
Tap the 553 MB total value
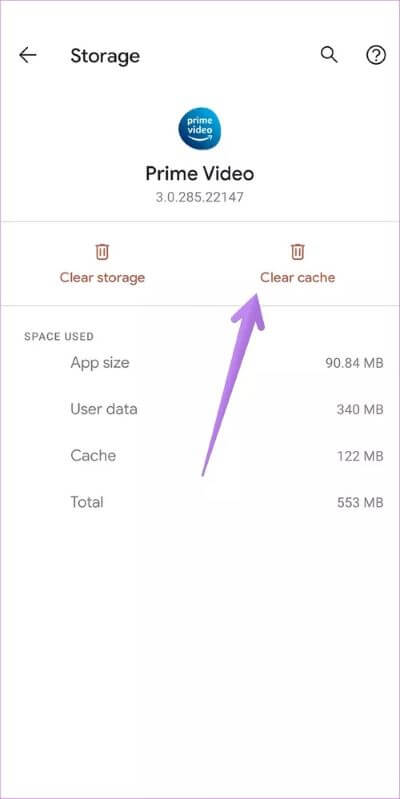pos(360,503)
